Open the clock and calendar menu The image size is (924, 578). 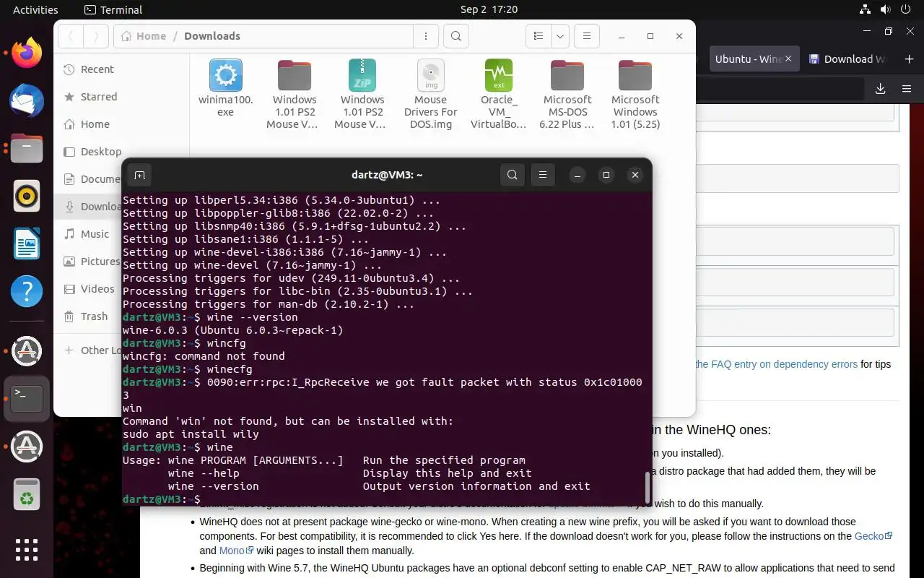pyautogui.click(x=489, y=10)
